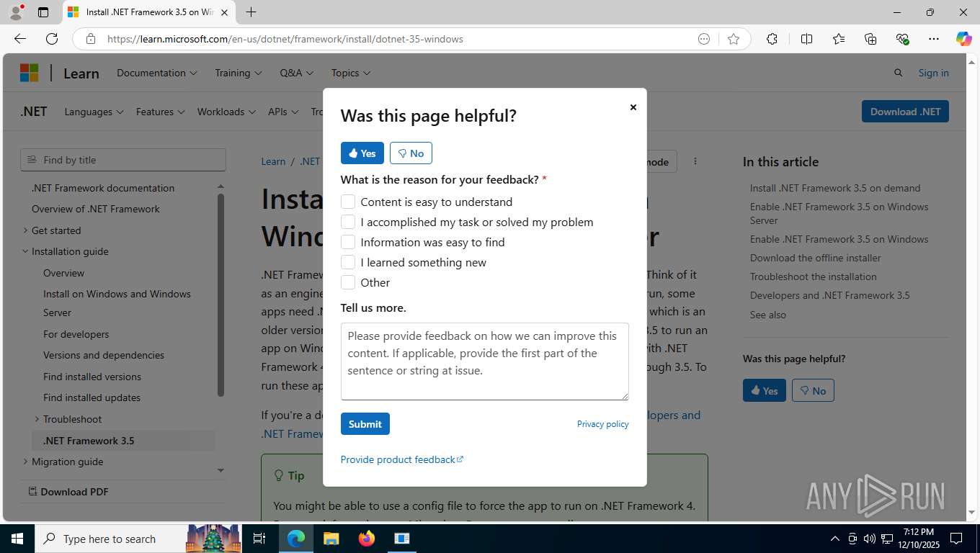Screen dimensions: 980x553
Task: Click the 'Tell us more' feedback text area
Action: [485, 361]
